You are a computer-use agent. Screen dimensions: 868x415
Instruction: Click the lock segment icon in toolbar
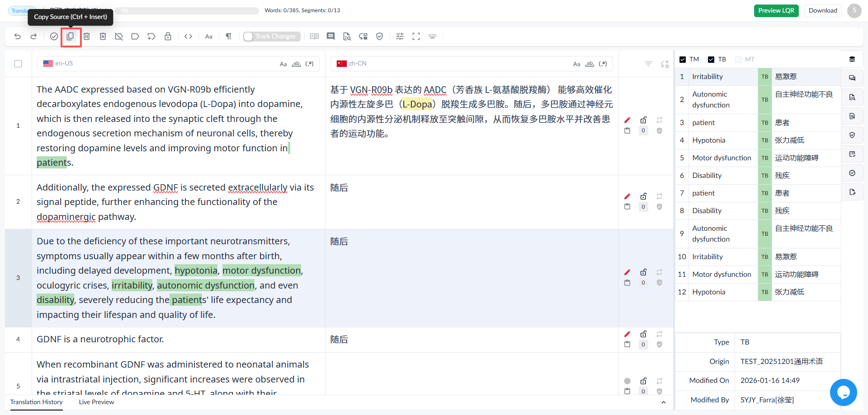click(x=168, y=36)
